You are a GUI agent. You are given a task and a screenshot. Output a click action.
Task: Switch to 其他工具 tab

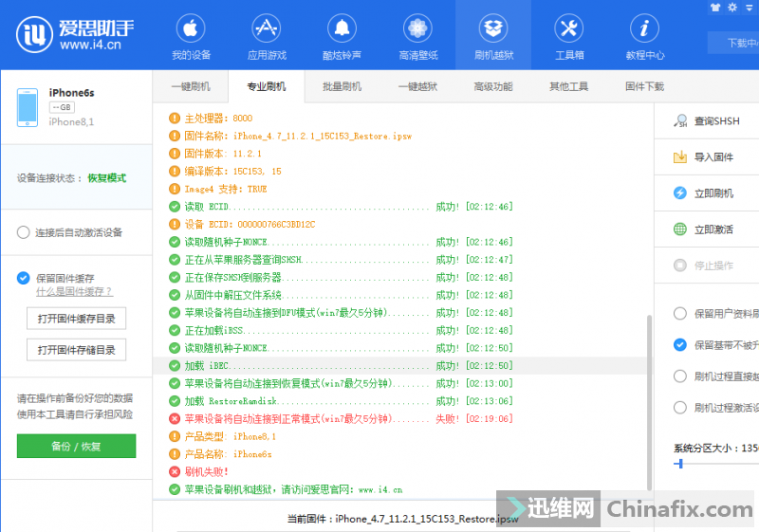(x=568, y=86)
